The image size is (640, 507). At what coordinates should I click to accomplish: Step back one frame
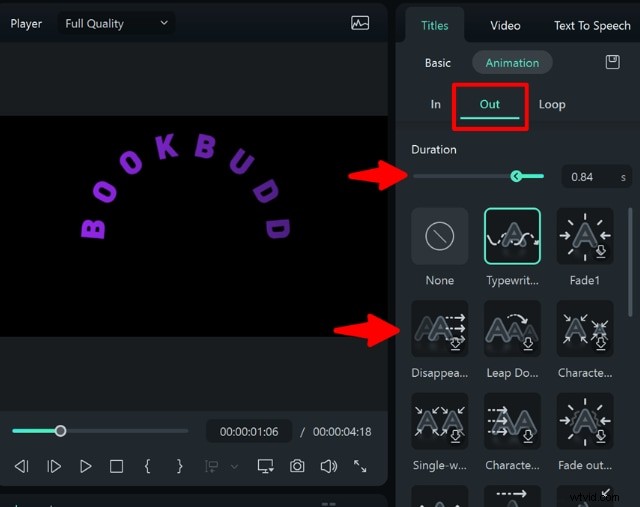point(22,466)
